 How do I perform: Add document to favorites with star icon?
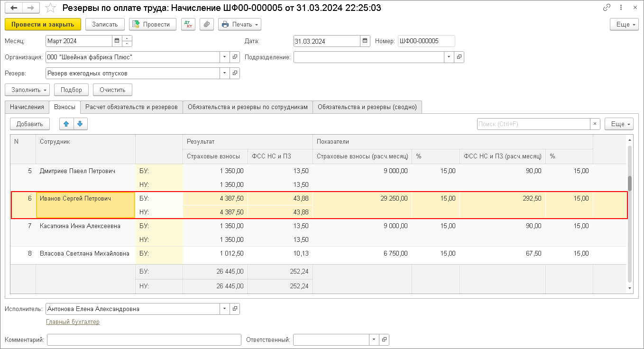coord(50,8)
